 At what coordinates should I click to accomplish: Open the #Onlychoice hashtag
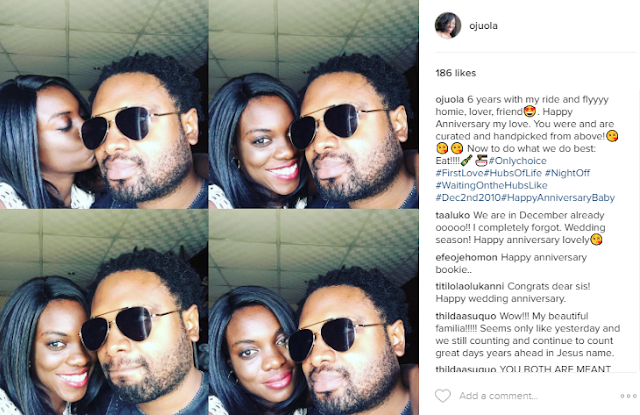(518, 161)
